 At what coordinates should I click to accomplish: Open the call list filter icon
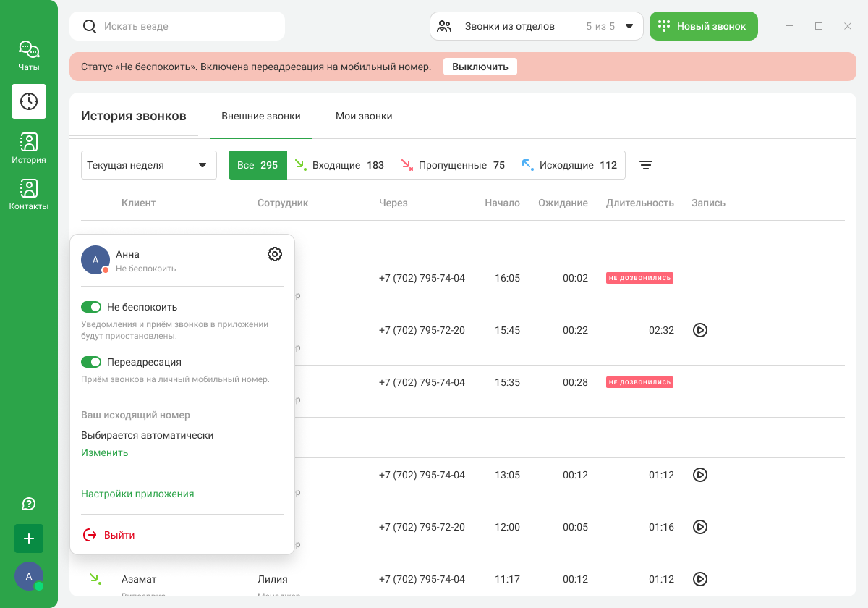tap(646, 165)
